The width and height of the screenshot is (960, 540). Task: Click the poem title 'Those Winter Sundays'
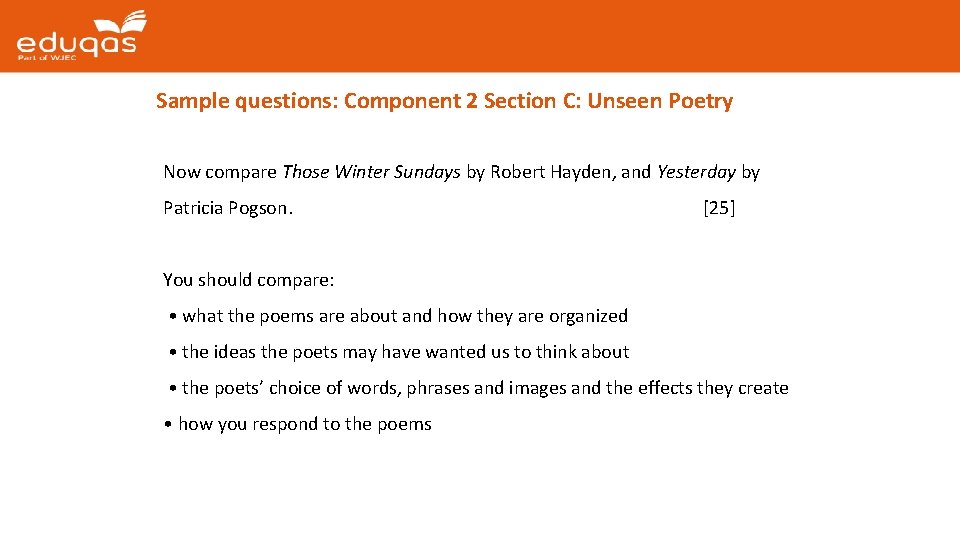371,172
